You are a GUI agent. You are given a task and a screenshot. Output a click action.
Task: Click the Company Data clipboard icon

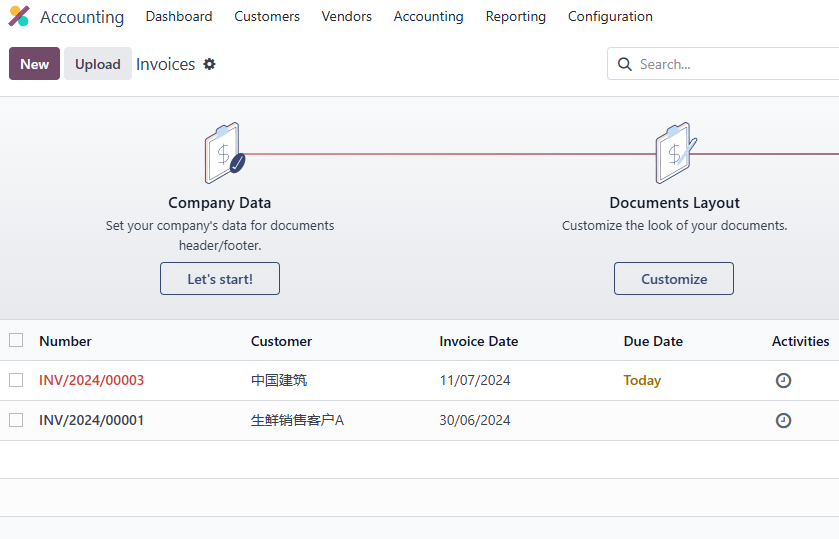(x=225, y=154)
